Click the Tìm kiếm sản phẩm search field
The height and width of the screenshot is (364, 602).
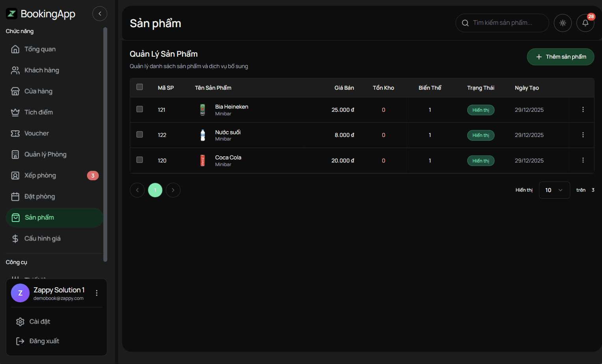pos(506,23)
